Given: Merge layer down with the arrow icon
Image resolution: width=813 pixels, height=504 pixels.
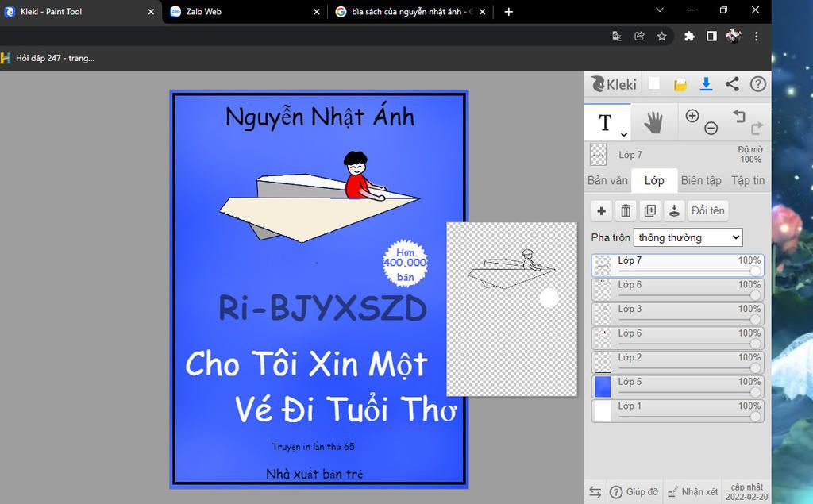Looking at the screenshot, I should [x=674, y=210].
